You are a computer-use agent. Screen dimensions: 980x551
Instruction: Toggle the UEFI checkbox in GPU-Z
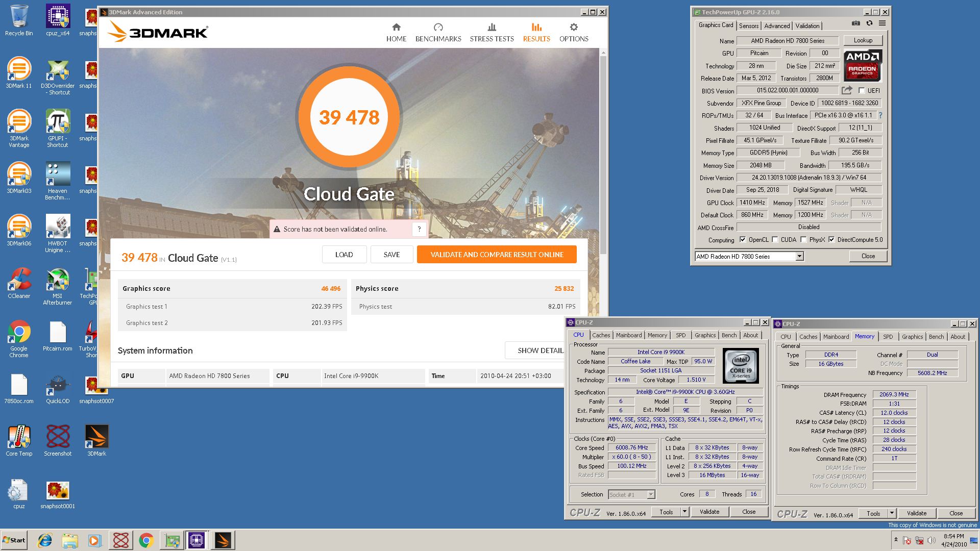pyautogui.click(x=862, y=90)
